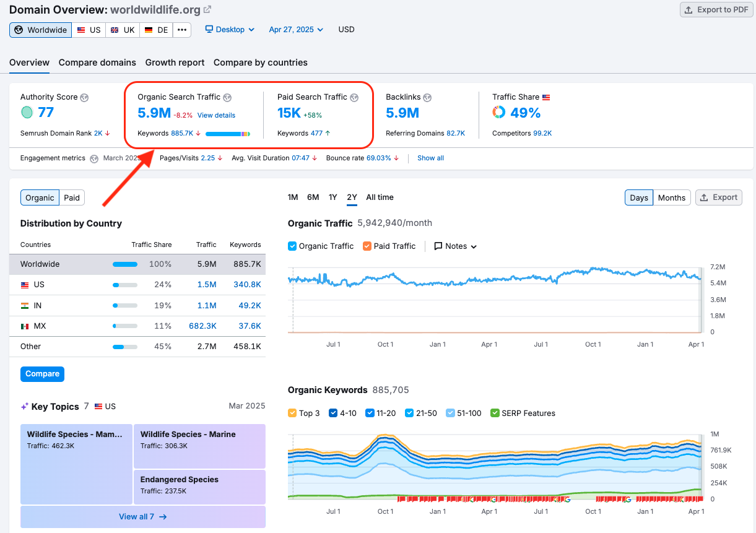Open the Engagement metrics info icon
Screen dimensions: 756x533
tap(93, 158)
